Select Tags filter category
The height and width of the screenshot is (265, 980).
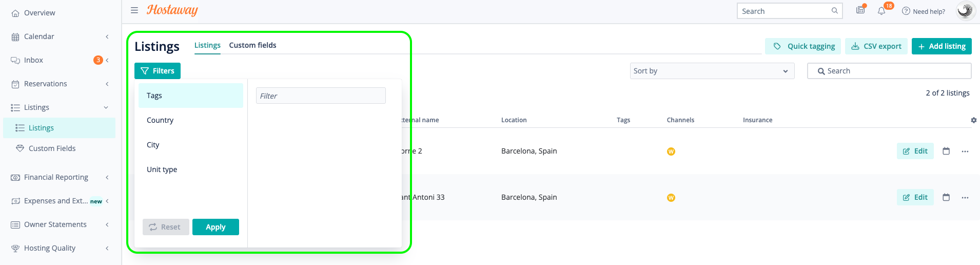(x=191, y=96)
